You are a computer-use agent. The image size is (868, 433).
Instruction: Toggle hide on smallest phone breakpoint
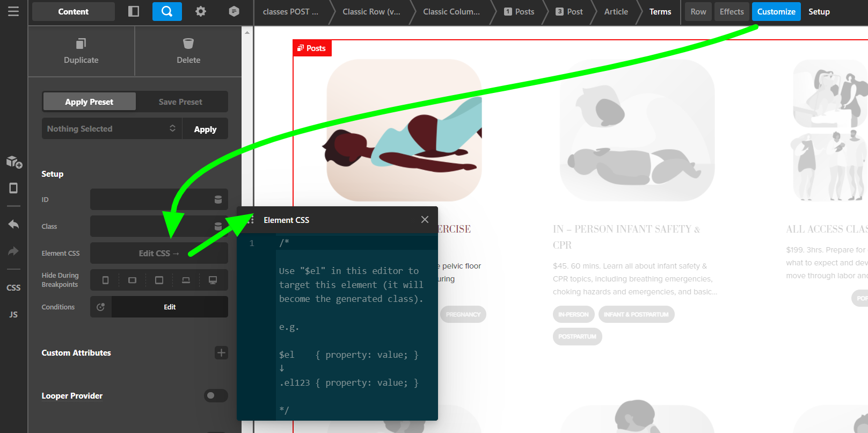(106, 280)
